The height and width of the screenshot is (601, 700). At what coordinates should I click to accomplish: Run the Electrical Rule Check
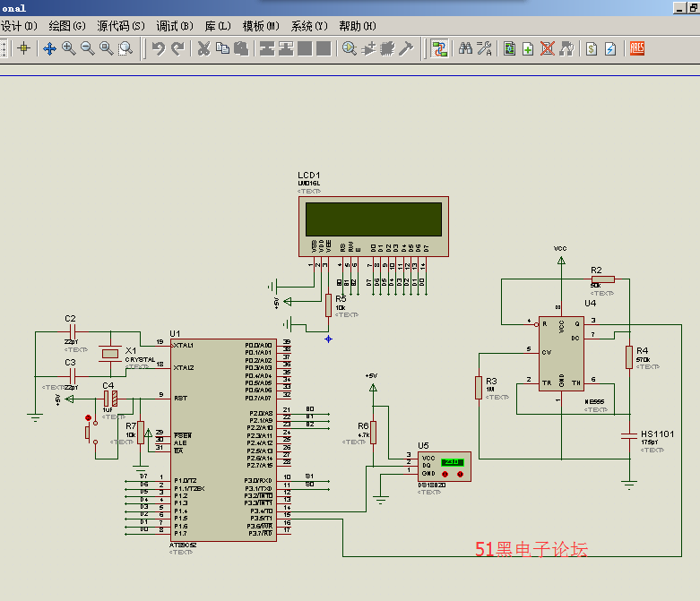pyautogui.click(x=610, y=48)
